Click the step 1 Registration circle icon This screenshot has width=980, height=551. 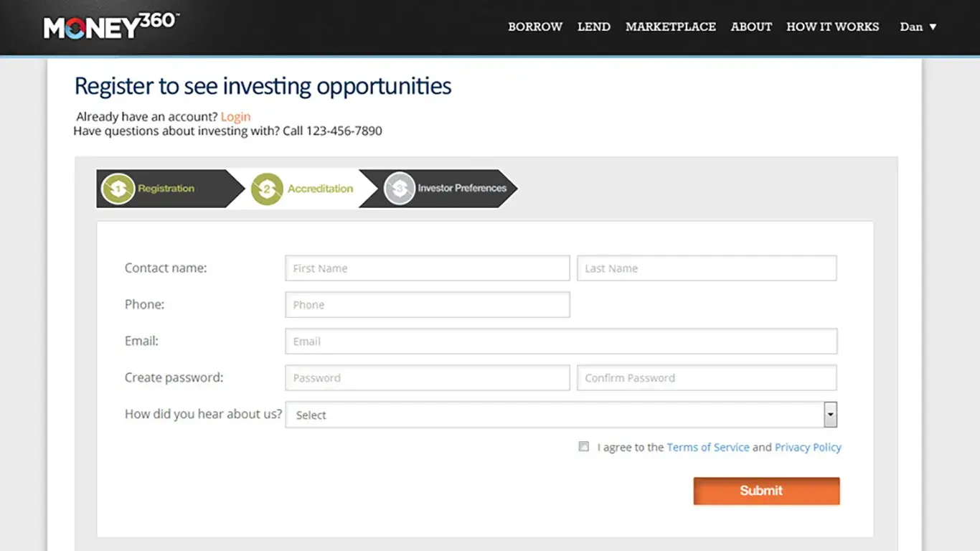(x=118, y=189)
